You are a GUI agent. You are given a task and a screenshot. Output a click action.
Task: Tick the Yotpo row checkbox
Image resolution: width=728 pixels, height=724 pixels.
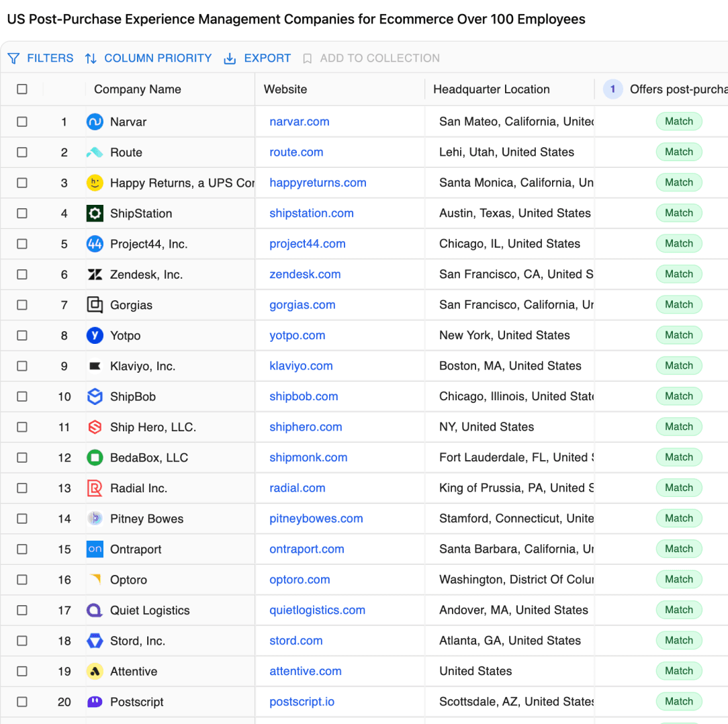tap(21, 335)
